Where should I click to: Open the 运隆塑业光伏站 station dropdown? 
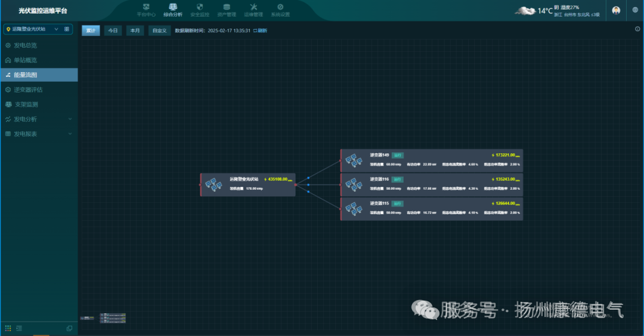[32, 29]
